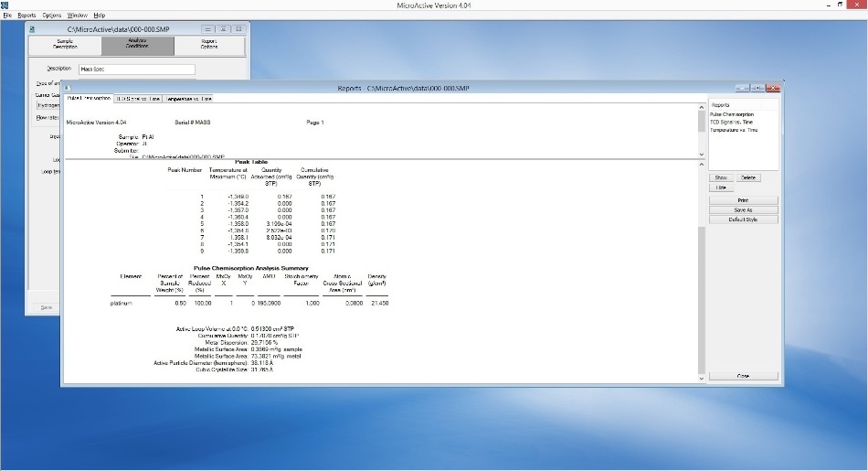The width and height of the screenshot is (868, 471).
Task: Select the Pulse Chemisorption report tab
Action: [90, 98]
